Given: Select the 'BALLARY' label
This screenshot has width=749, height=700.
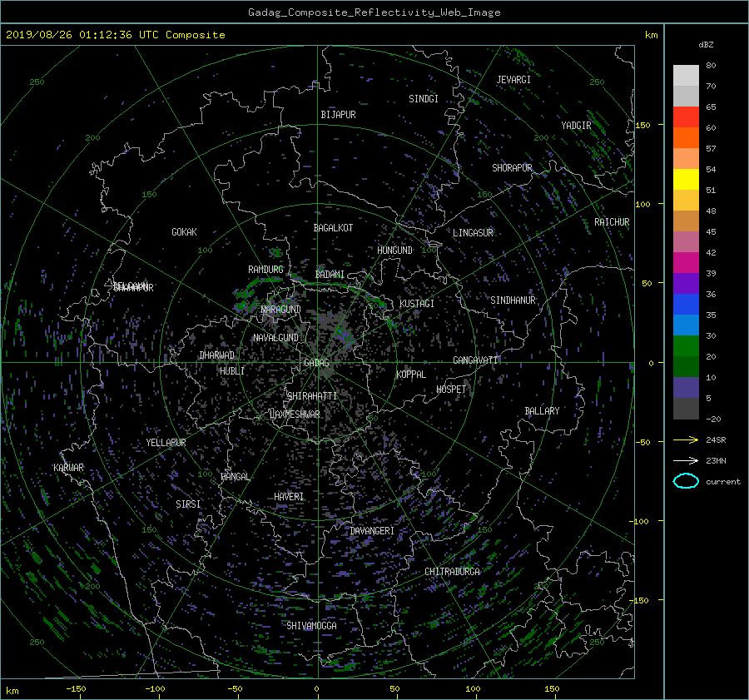Looking at the screenshot, I should tap(542, 411).
